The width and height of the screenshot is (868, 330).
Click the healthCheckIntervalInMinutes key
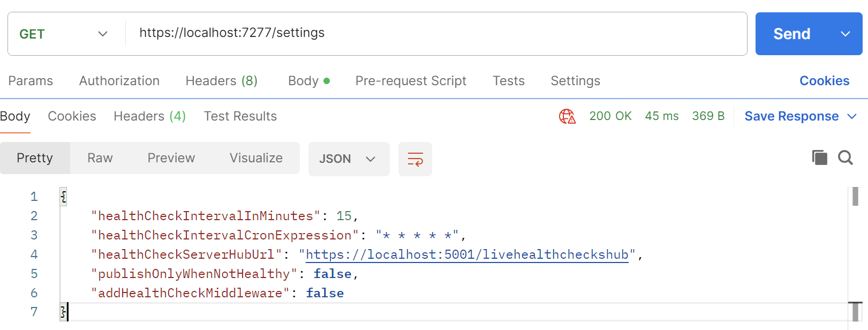click(x=206, y=216)
